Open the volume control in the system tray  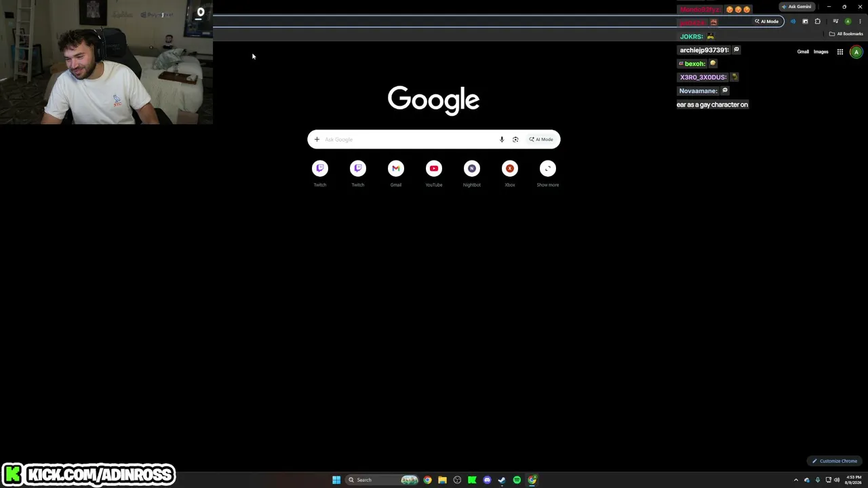point(837,480)
